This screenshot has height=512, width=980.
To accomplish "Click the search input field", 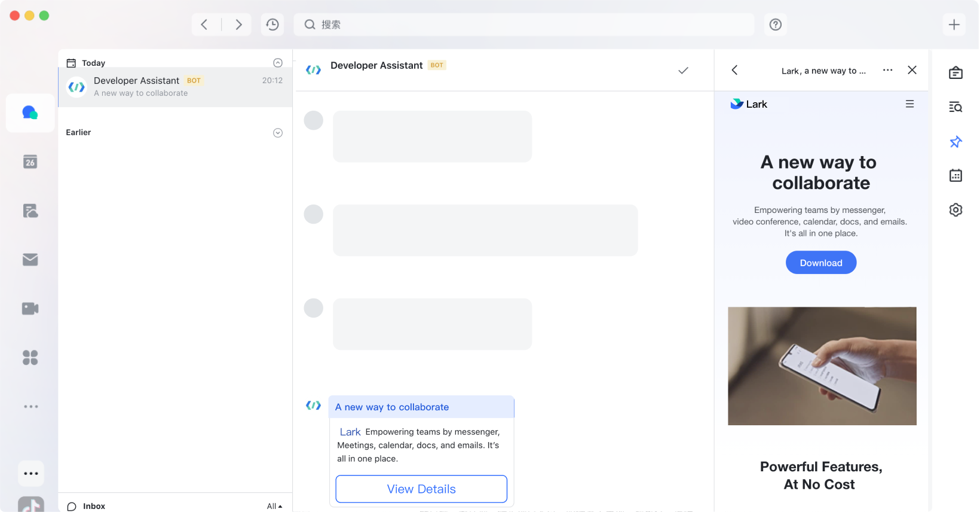I will coord(524,25).
